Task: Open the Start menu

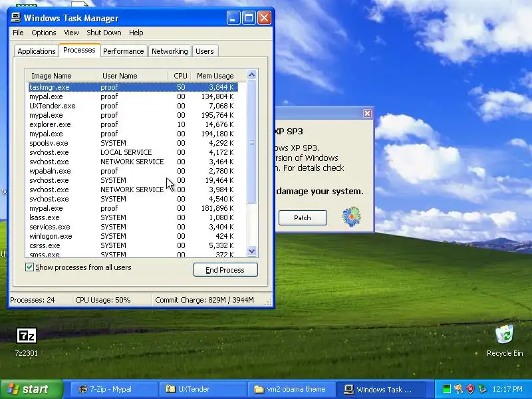Action: (32, 389)
